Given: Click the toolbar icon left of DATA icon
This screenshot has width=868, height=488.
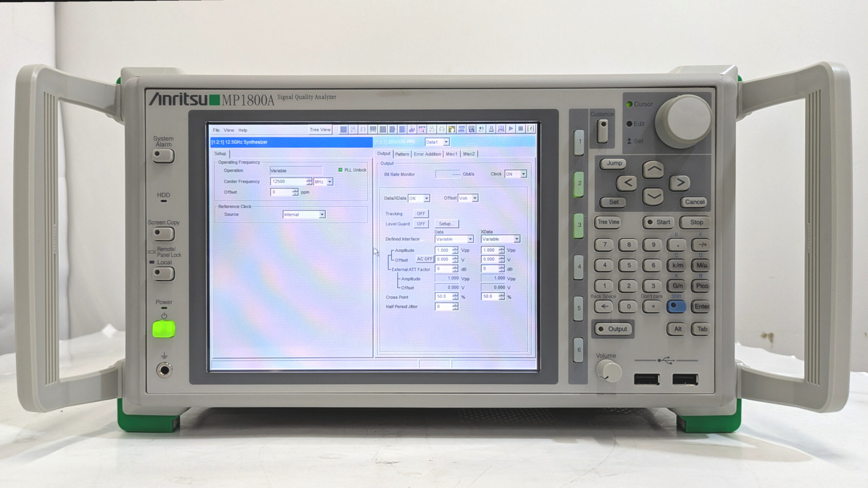Looking at the screenshot, I should (x=412, y=129).
